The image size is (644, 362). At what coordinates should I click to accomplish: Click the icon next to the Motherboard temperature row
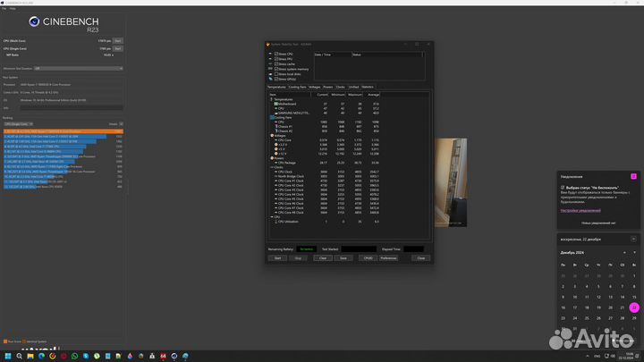tap(276, 104)
